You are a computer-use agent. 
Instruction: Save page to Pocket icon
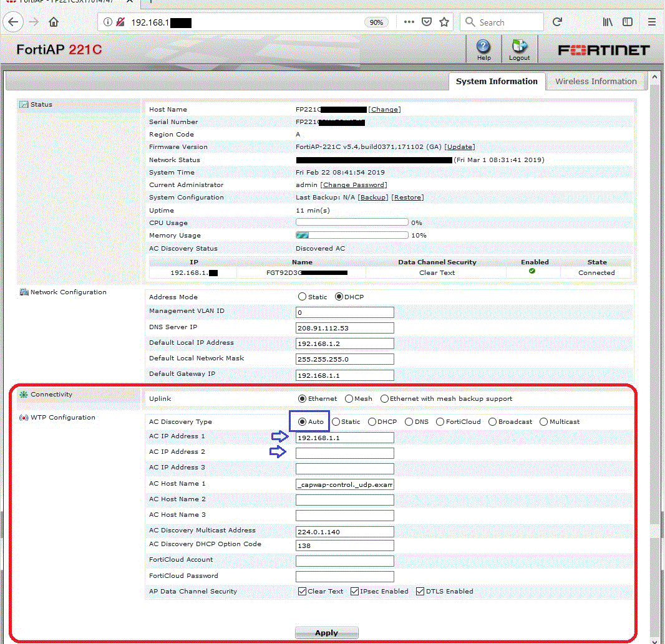click(x=427, y=22)
